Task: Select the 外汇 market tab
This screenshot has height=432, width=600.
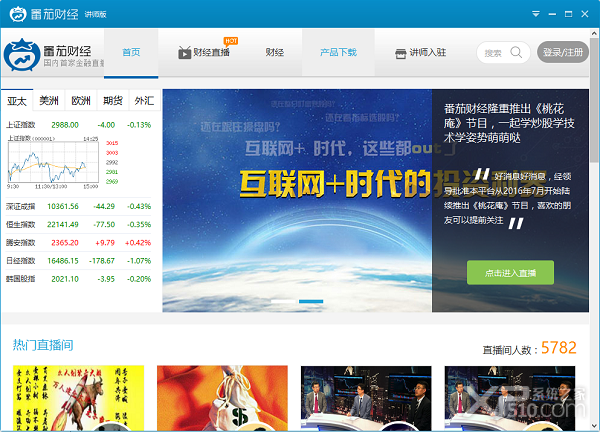Action: [x=144, y=101]
